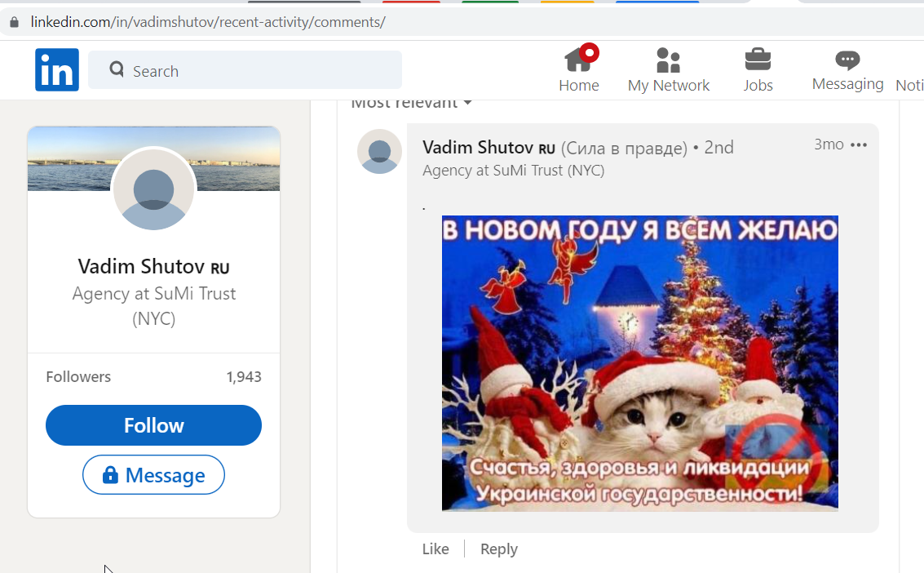Click the browser URL address text
The height and width of the screenshot is (573, 924).
(x=208, y=22)
